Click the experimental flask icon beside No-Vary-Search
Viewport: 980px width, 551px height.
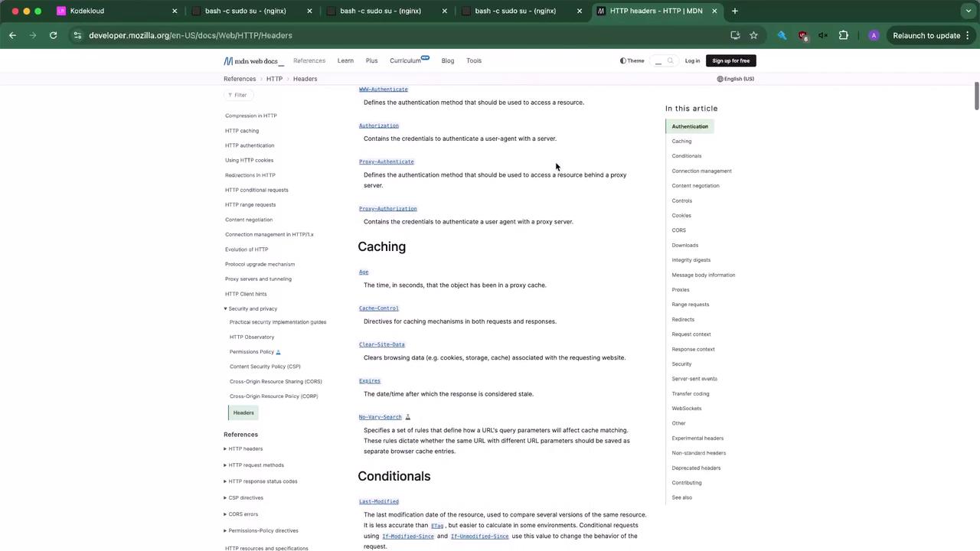[x=407, y=417]
